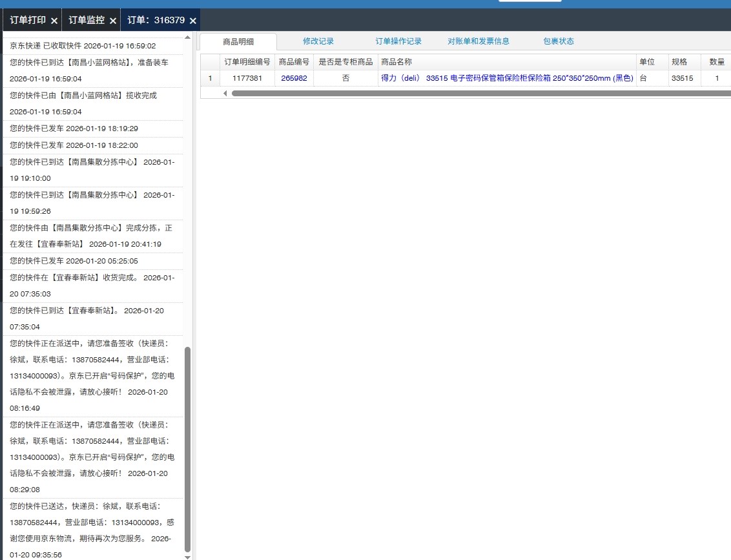The width and height of the screenshot is (731, 560).
Task: Open the 包裹状态 tab
Action: pyautogui.click(x=559, y=41)
